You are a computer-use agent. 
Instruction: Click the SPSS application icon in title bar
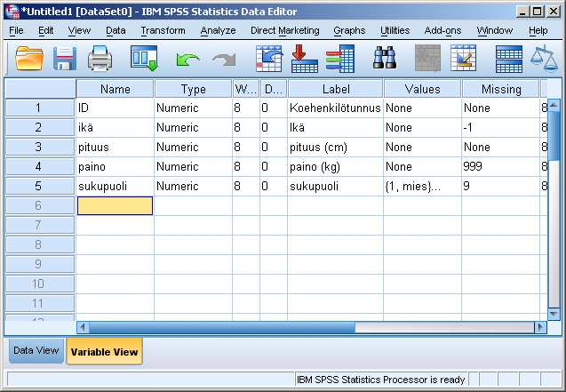12,12
